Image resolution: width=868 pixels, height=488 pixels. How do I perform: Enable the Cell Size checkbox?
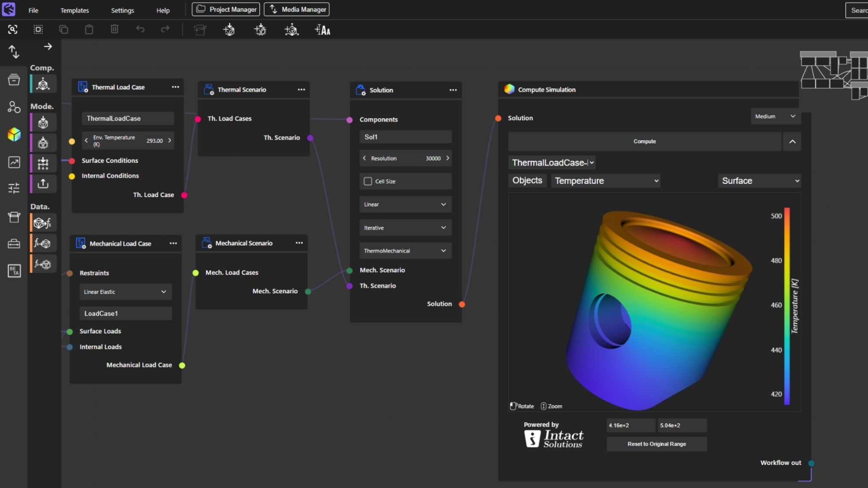[368, 181]
